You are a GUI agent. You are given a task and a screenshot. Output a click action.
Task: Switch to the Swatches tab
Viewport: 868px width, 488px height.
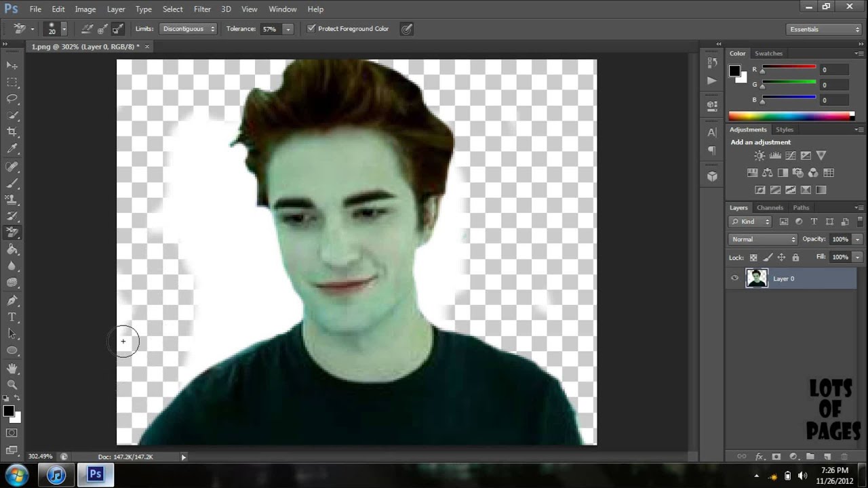(768, 54)
